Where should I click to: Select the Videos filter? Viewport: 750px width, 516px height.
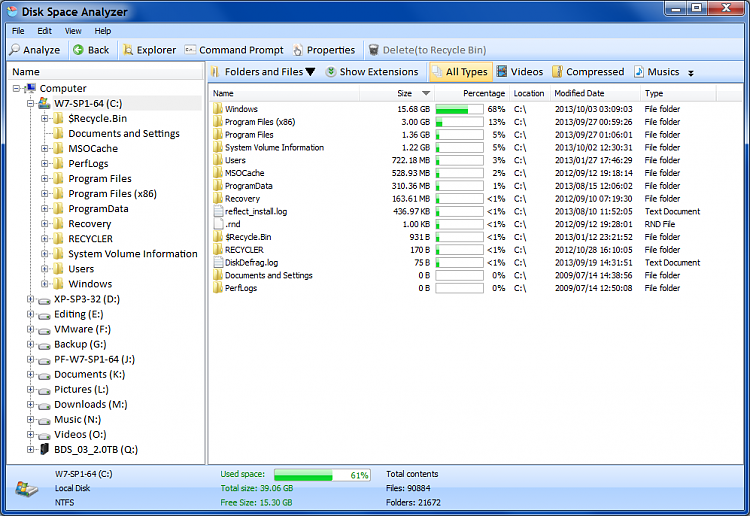(519, 72)
